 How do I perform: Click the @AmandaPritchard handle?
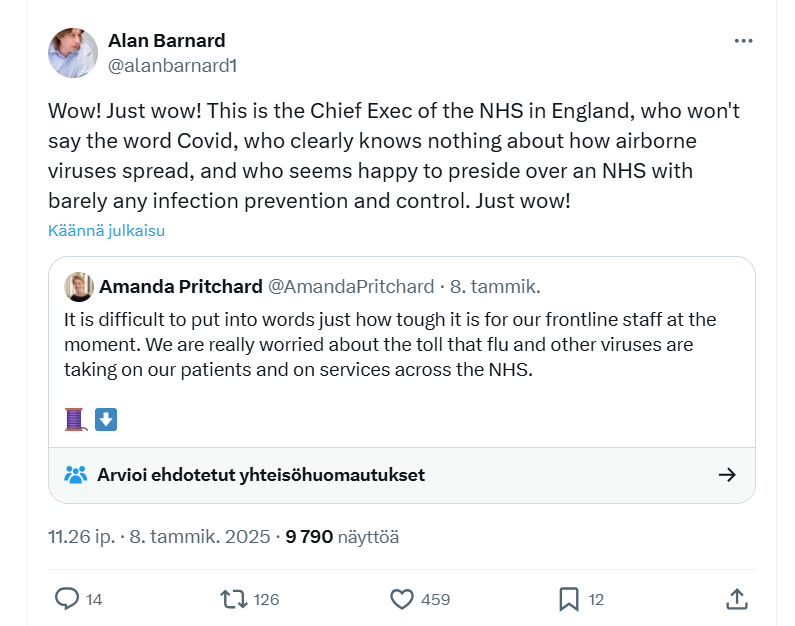pyautogui.click(x=350, y=287)
